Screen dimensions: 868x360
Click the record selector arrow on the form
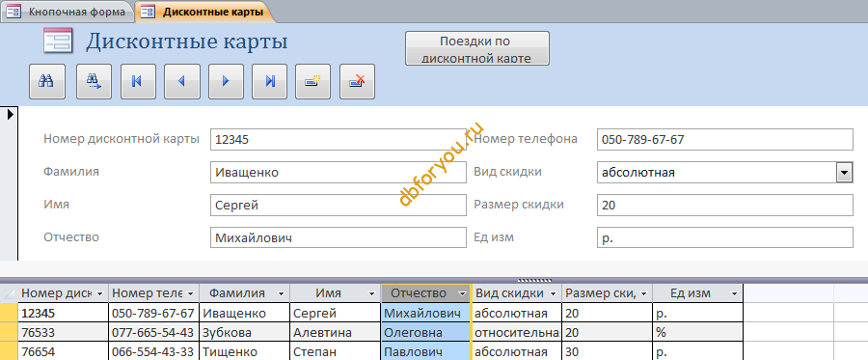[x=10, y=115]
